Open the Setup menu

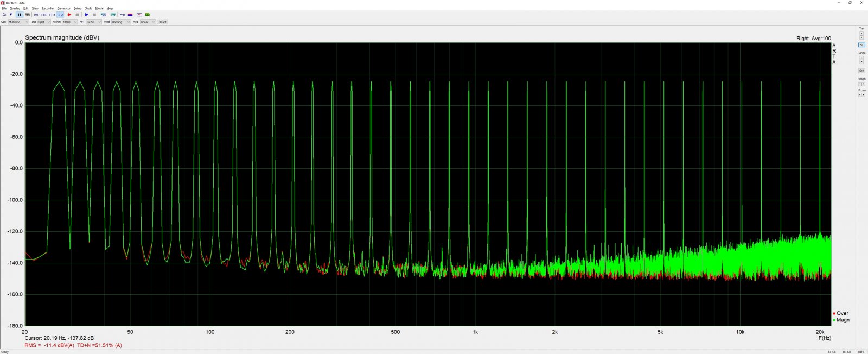pyautogui.click(x=78, y=8)
